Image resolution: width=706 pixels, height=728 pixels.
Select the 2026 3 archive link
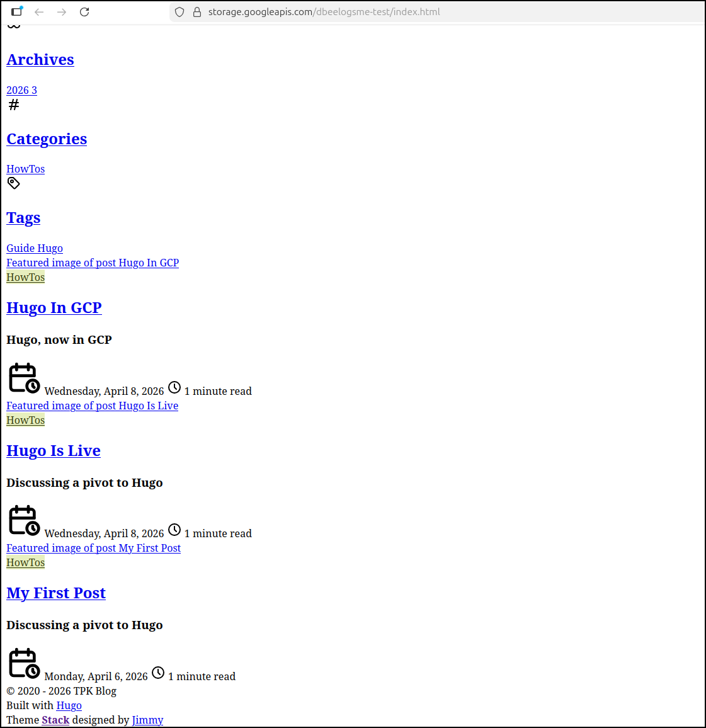pos(21,90)
